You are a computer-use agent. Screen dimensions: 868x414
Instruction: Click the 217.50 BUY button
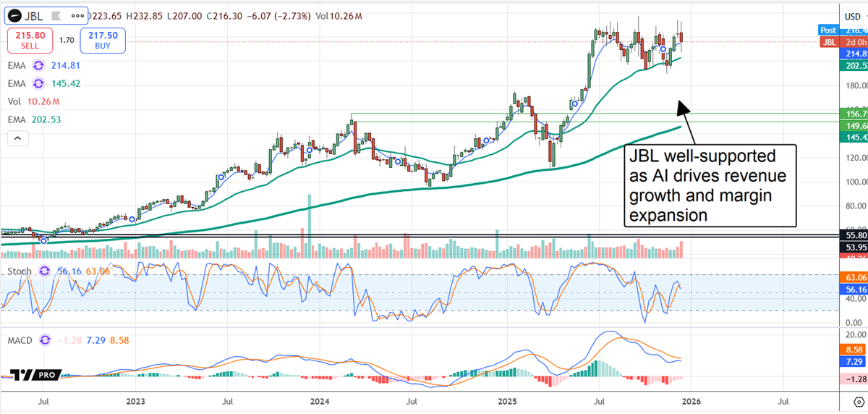pos(103,41)
